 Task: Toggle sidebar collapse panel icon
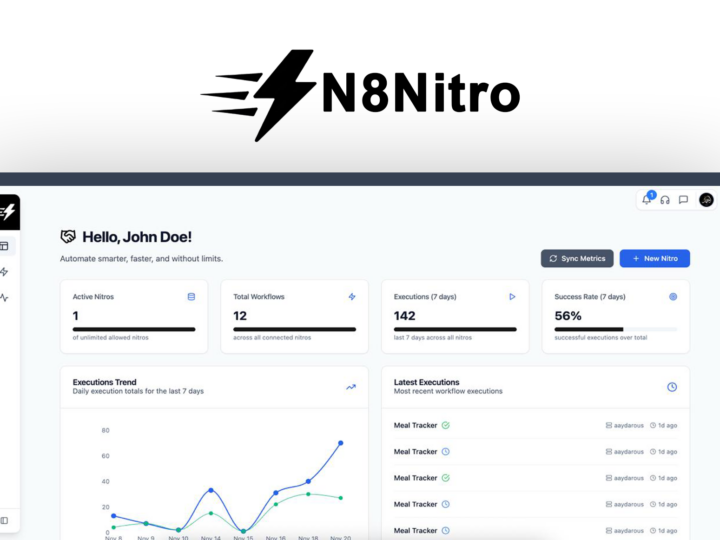point(4,520)
